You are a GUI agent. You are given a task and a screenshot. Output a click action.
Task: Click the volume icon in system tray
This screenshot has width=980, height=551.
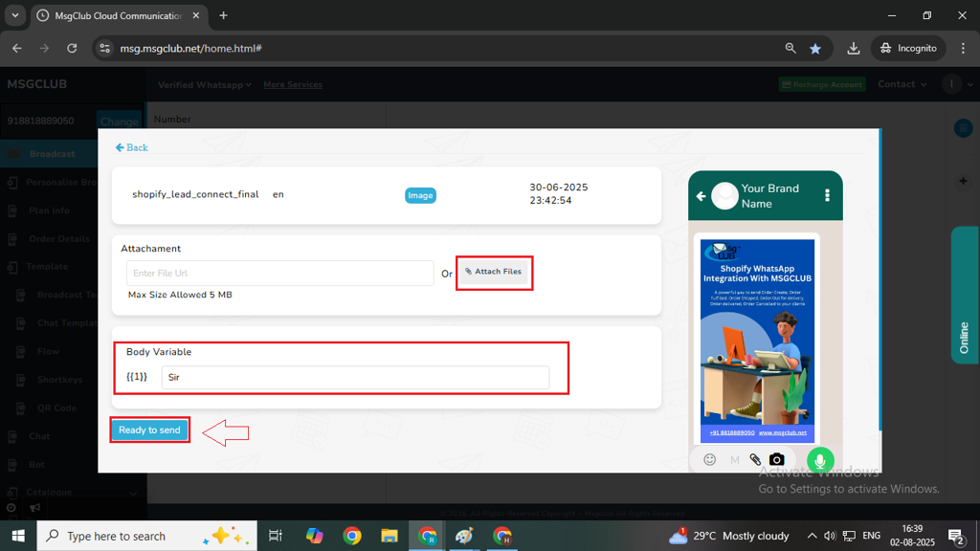coord(830,536)
